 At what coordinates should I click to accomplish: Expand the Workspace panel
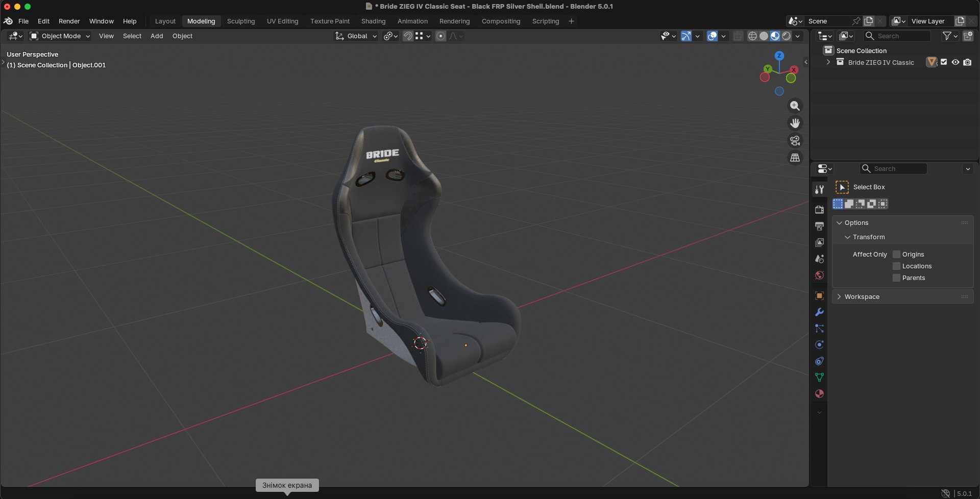click(x=839, y=296)
